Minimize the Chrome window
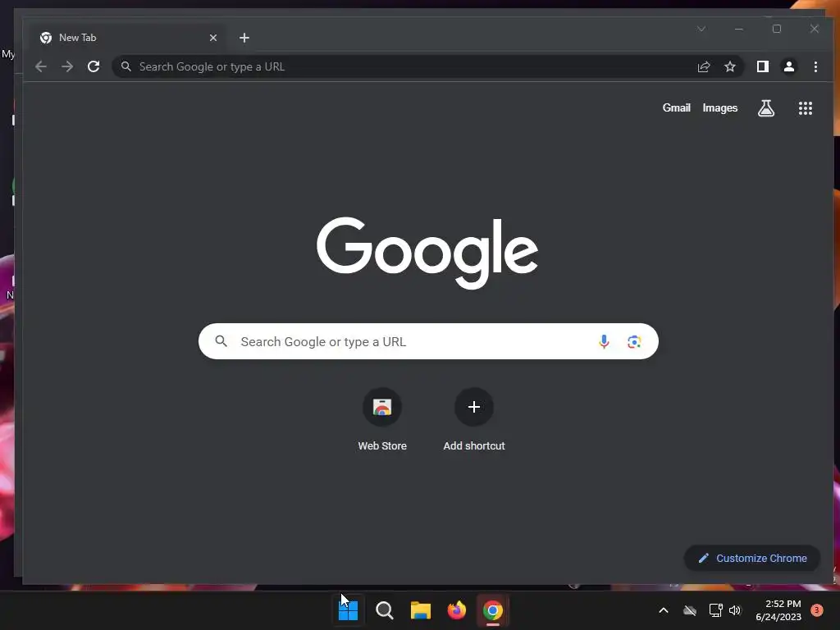Viewport: 840px width, 630px height. pos(739,29)
